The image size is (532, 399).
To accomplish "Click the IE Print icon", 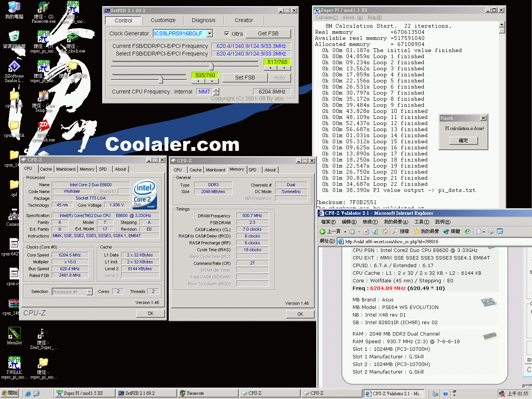I will [491, 231].
